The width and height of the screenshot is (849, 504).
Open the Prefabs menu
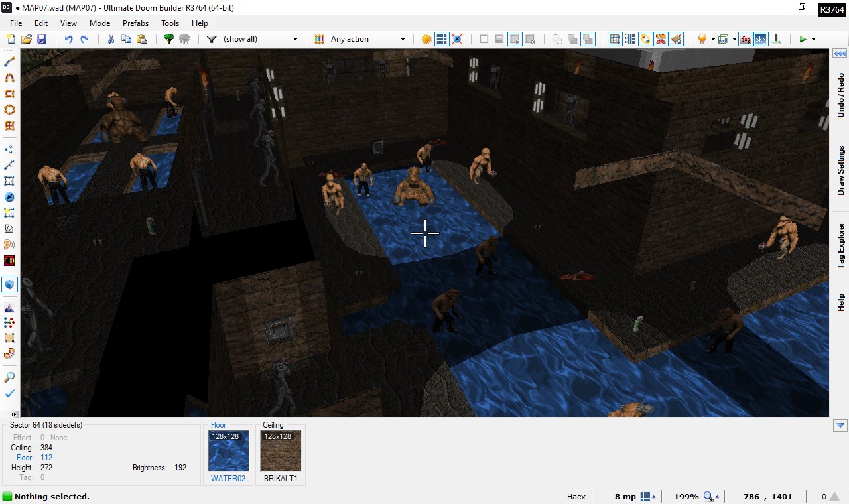pos(135,23)
